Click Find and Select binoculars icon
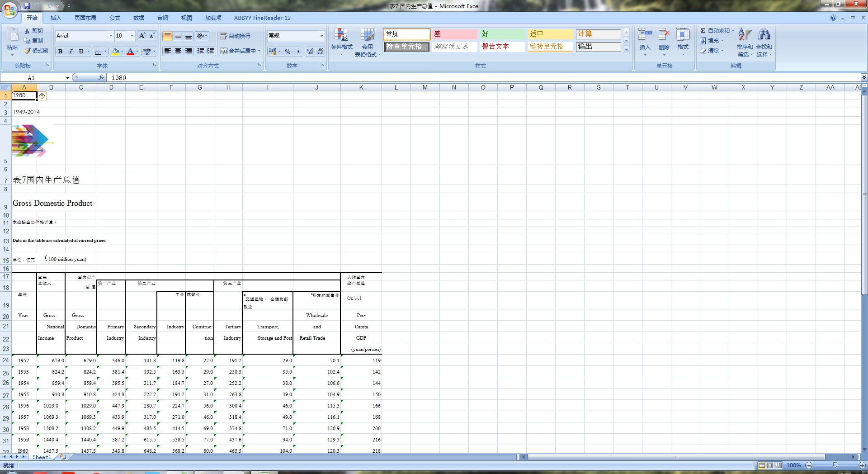This screenshot has width=868, height=474. (764, 35)
